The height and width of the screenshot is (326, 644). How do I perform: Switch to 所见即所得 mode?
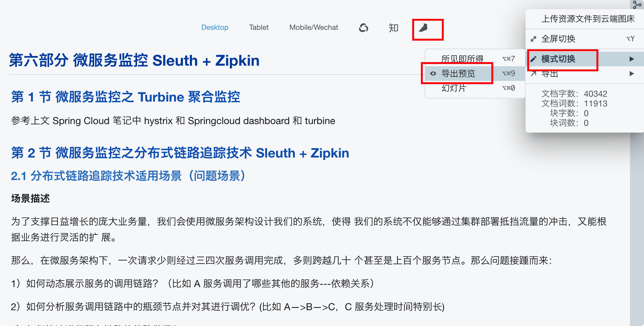pos(475,59)
